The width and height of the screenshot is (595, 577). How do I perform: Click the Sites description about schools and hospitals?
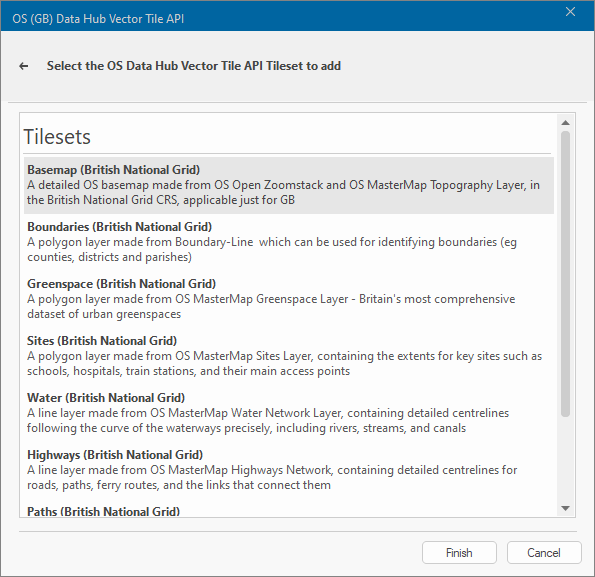tap(284, 363)
